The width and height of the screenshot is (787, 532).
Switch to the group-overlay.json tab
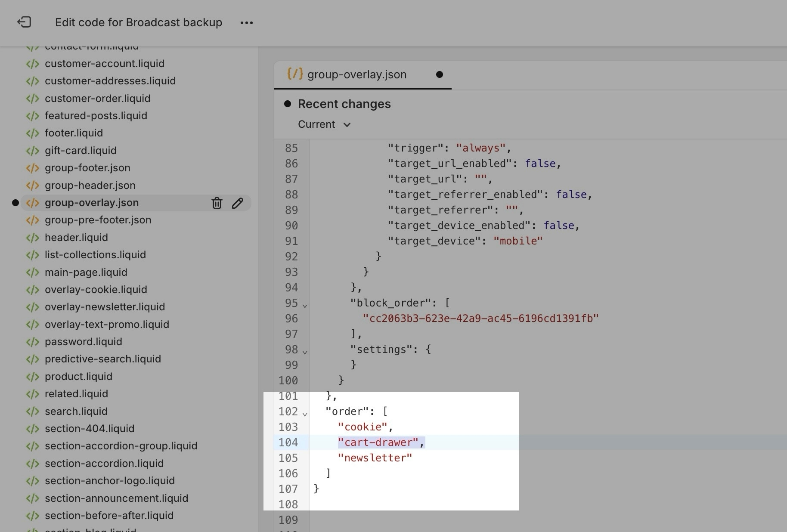357,74
